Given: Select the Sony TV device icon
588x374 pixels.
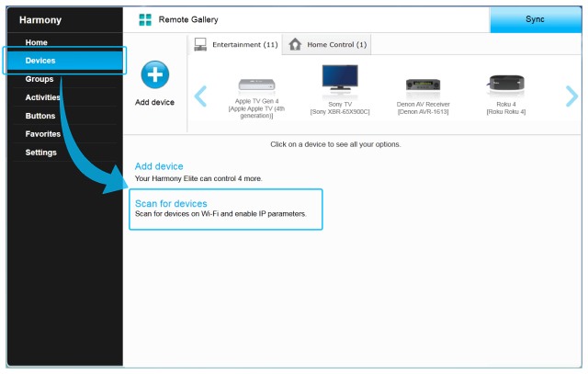Looking at the screenshot, I should [340, 78].
